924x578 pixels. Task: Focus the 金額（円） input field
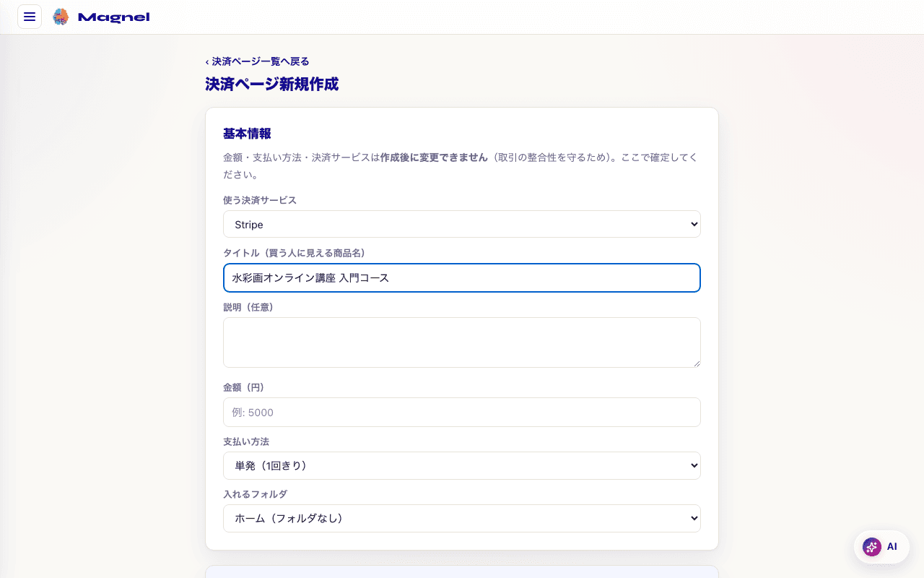462,412
